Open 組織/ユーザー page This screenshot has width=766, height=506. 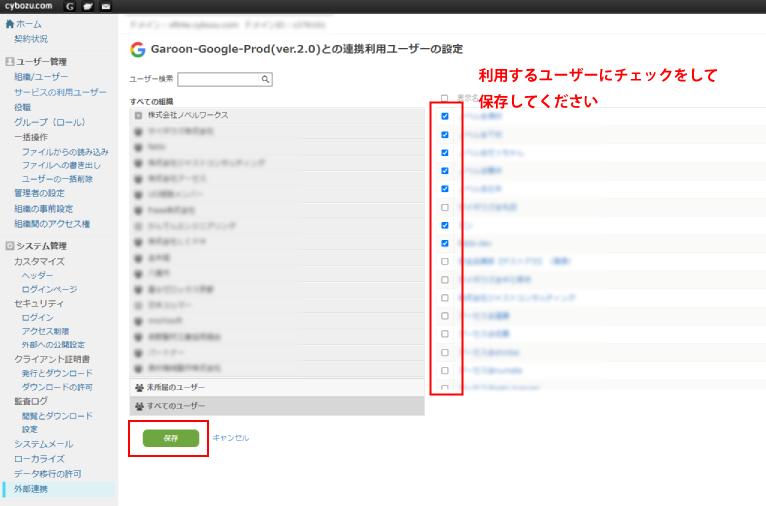pyautogui.click(x=41, y=77)
